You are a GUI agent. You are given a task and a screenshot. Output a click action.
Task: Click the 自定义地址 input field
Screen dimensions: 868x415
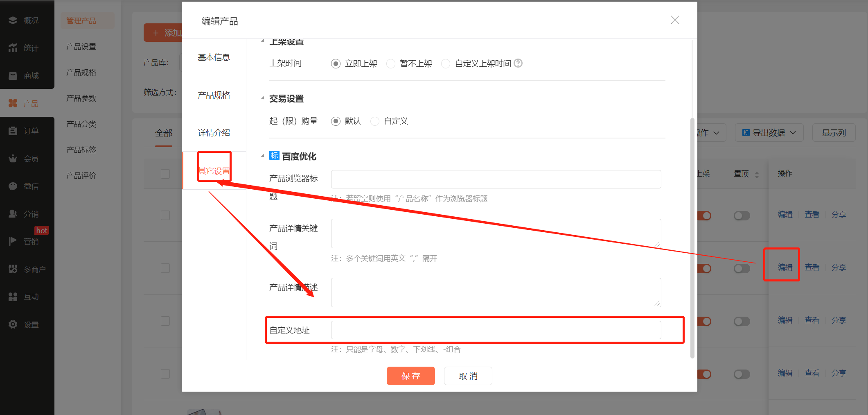[x=496, y=330]
